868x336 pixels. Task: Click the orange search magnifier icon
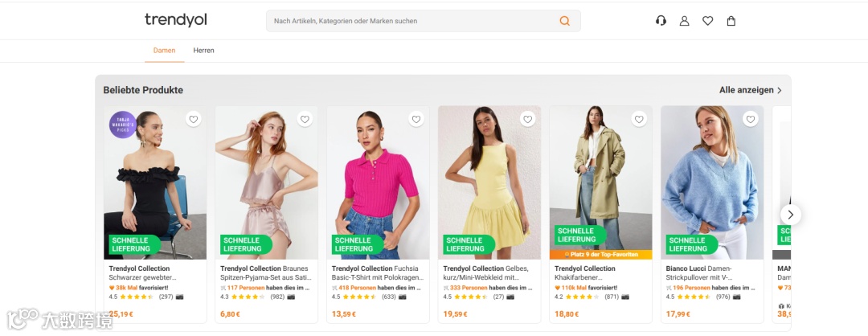click(x=565, y=21)
